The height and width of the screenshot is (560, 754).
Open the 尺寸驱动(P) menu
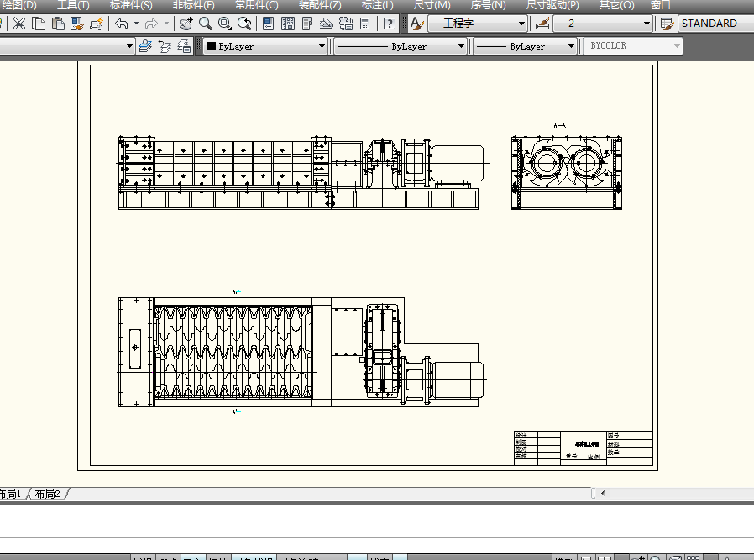pos(552,5)
